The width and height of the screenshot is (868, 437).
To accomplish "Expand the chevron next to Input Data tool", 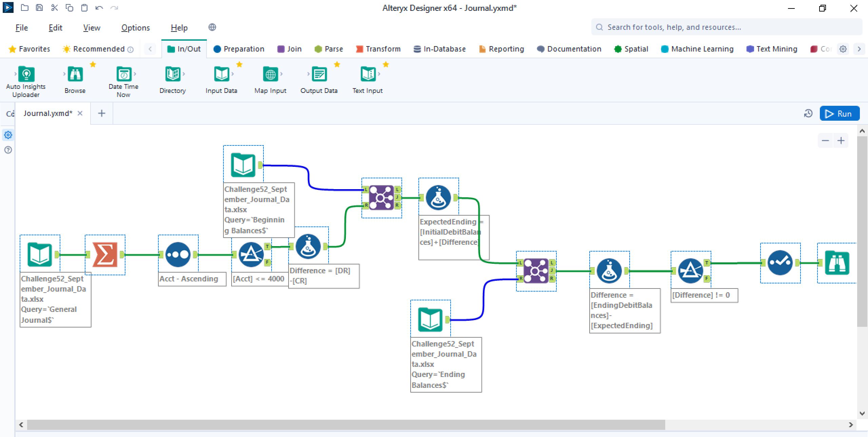I will click(233, 74).
